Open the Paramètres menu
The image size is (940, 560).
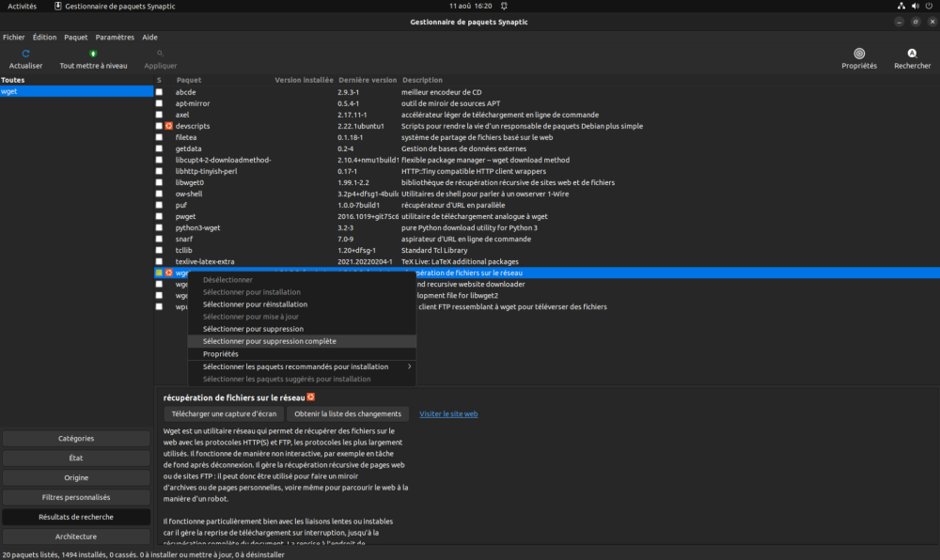click(x=115, y=38)
